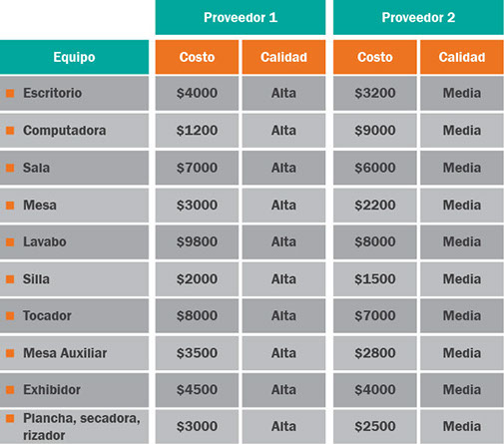The height and width of the screenshot is (444, 504).
Task: Select the orange square next to Sala
Action: 10,168
